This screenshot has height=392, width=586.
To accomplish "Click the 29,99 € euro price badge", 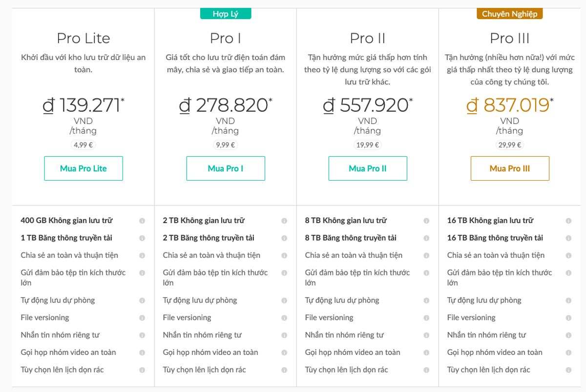I will pos(510,145).
